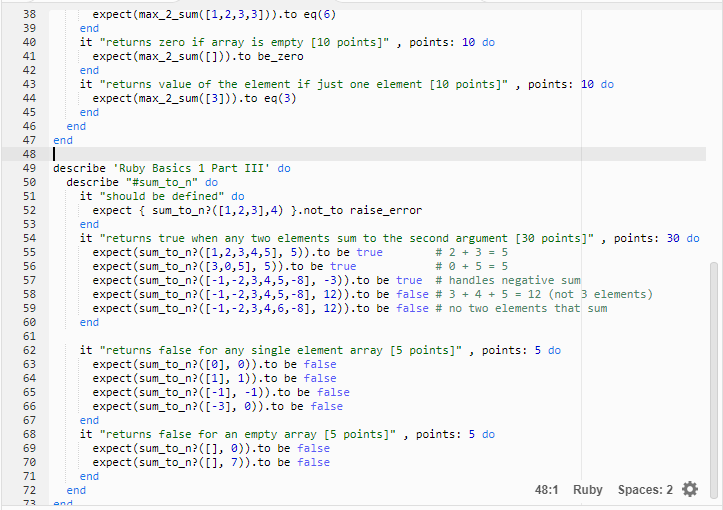Click line number 54 in gutter
Image resolution: width=723 pixels, height=510 pixels.
click(29, 238)
